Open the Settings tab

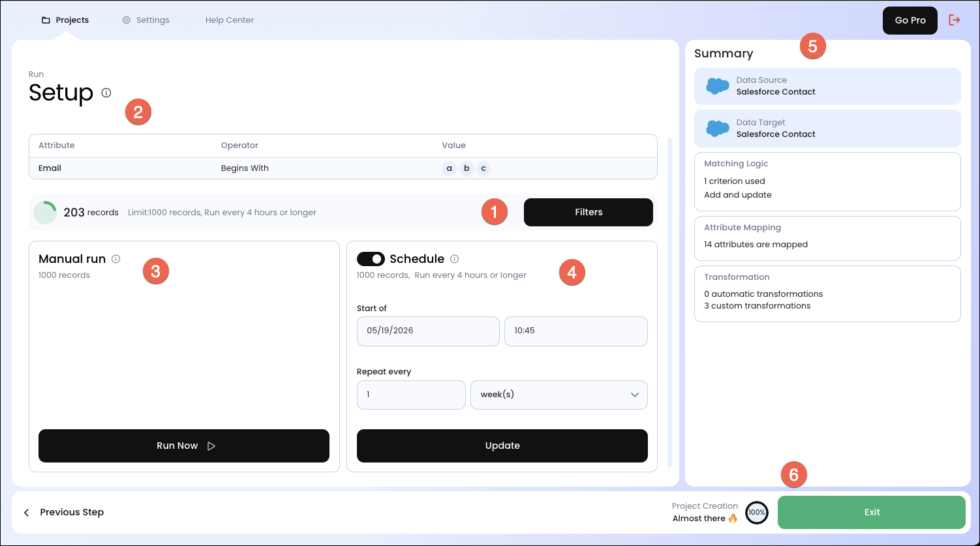pos(145,20)
